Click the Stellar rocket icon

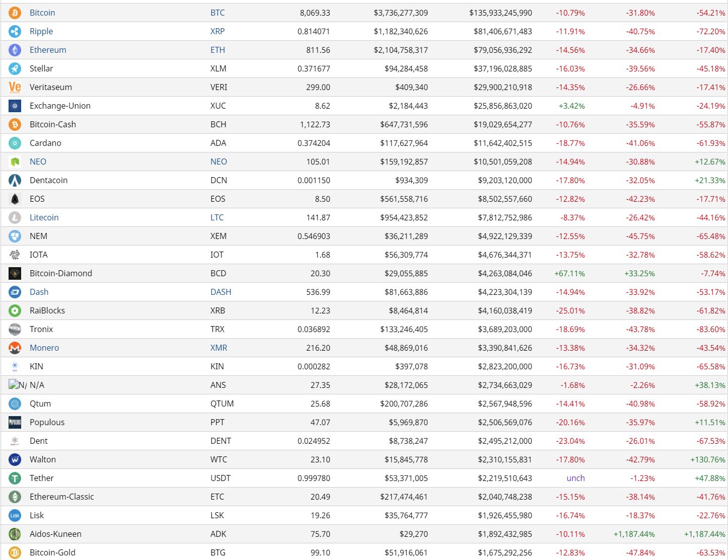coord(15,68)
